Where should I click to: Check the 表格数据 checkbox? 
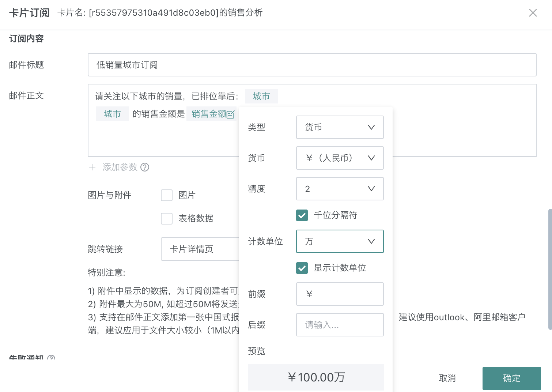click(167, 219)
